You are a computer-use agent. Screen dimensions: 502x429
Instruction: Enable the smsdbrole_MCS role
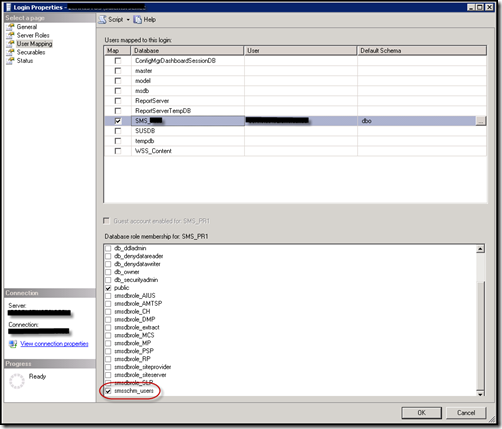pyautogui.click(x=108, y=335)
